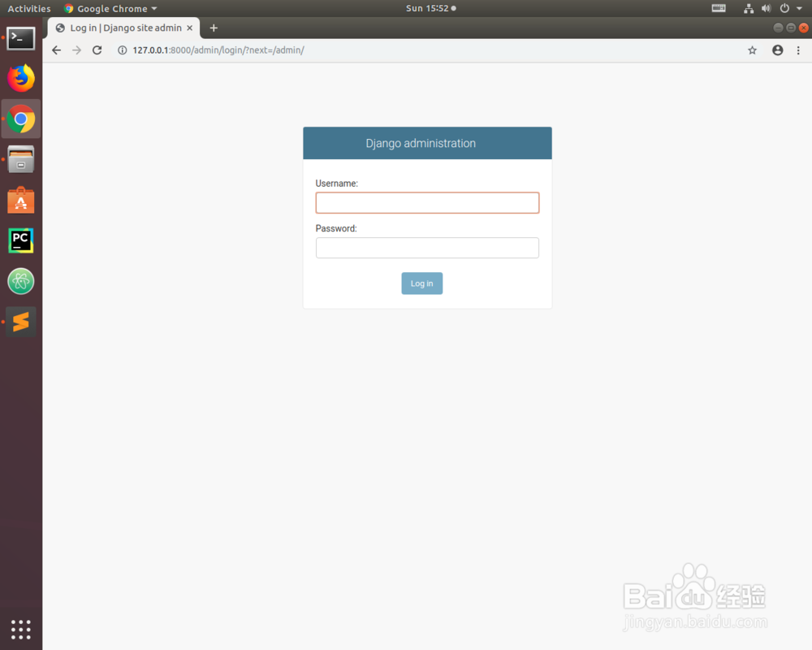Screen dimensions: 812x650
Task: Go forward in browser history
Action: (76, 50)
